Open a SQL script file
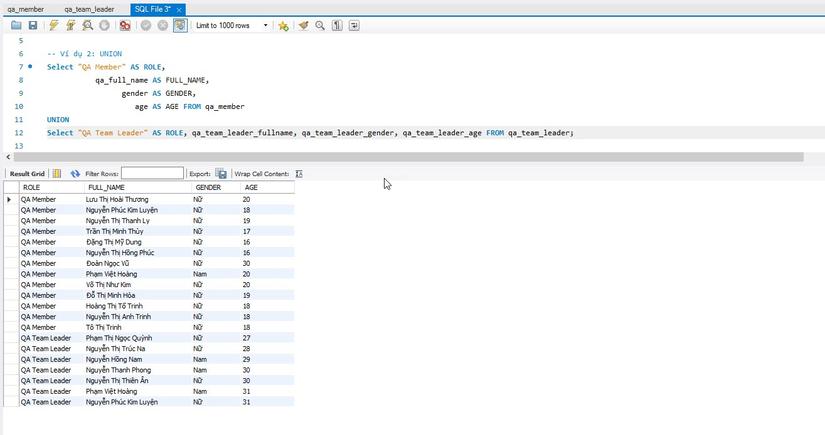Screen dimensions: 825x435 [16, 25]
